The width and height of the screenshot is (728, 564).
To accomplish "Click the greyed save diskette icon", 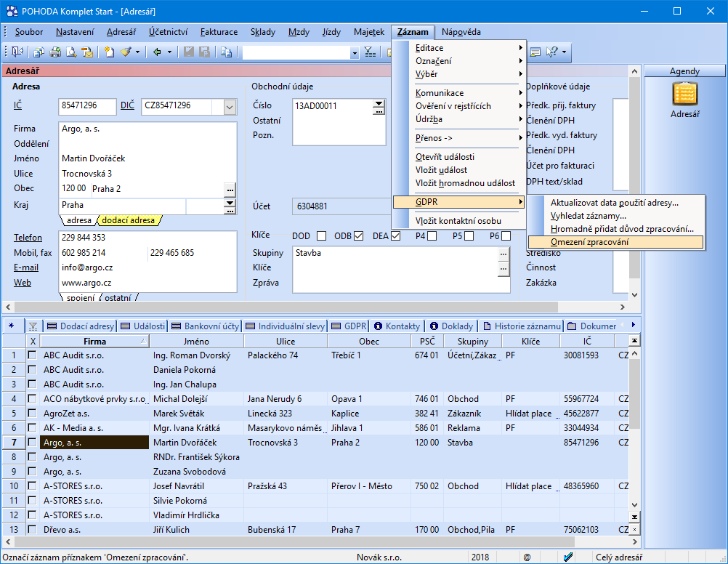I will (188, 52).
